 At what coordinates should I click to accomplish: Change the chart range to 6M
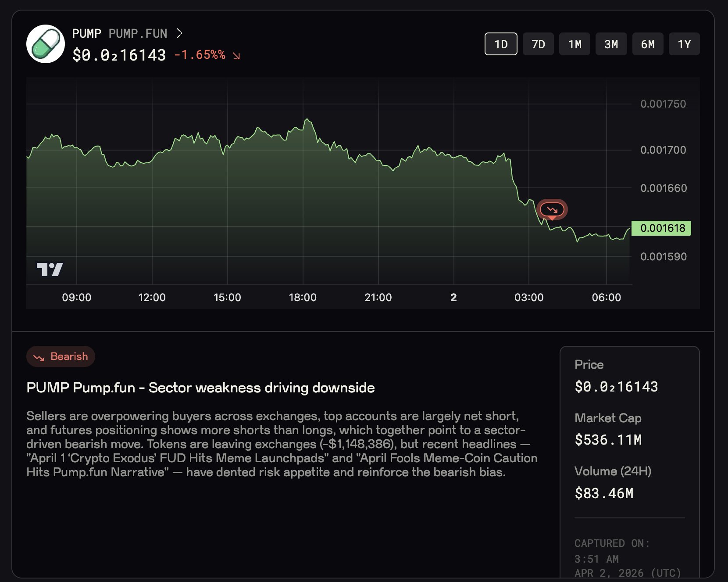tap(648, 44)
